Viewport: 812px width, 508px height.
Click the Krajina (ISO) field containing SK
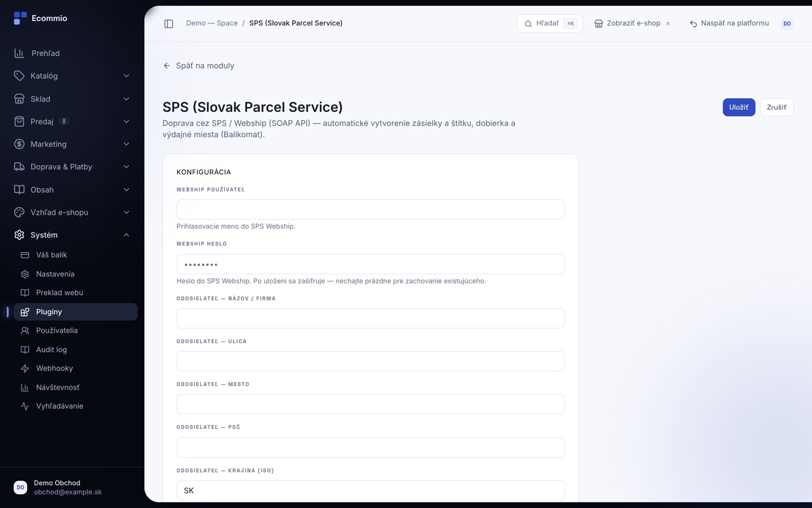(370, 491)
